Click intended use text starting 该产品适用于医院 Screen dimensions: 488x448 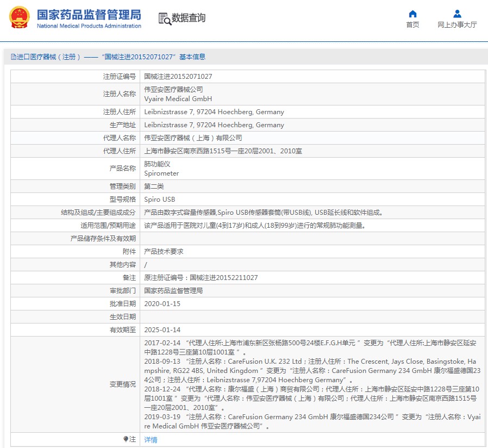coord(254,226)
